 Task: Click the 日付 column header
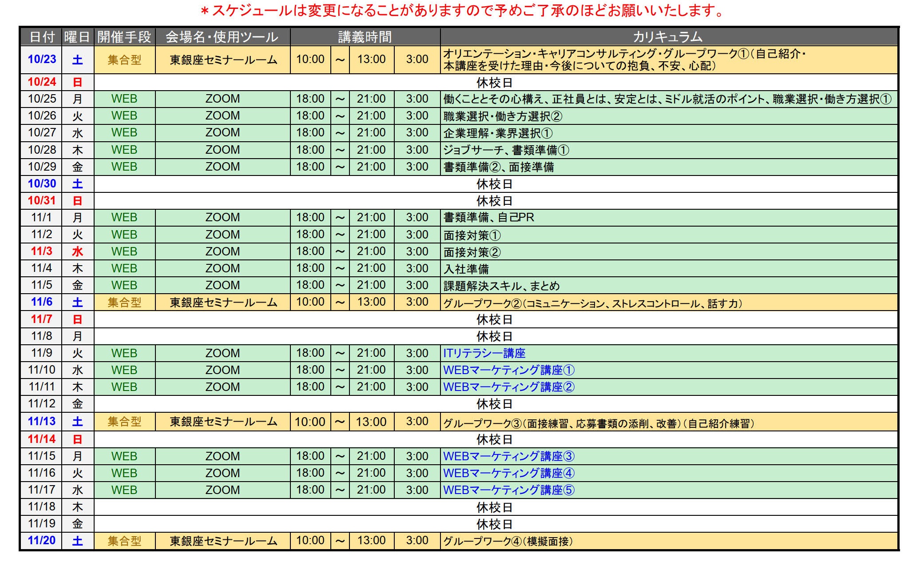click(x=41, y=37)
